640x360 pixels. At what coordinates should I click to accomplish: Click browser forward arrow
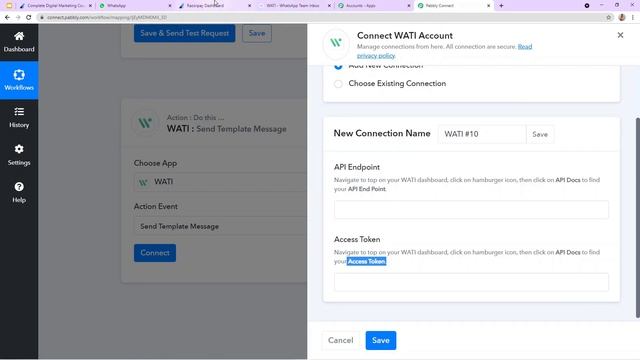pos(18,18)
